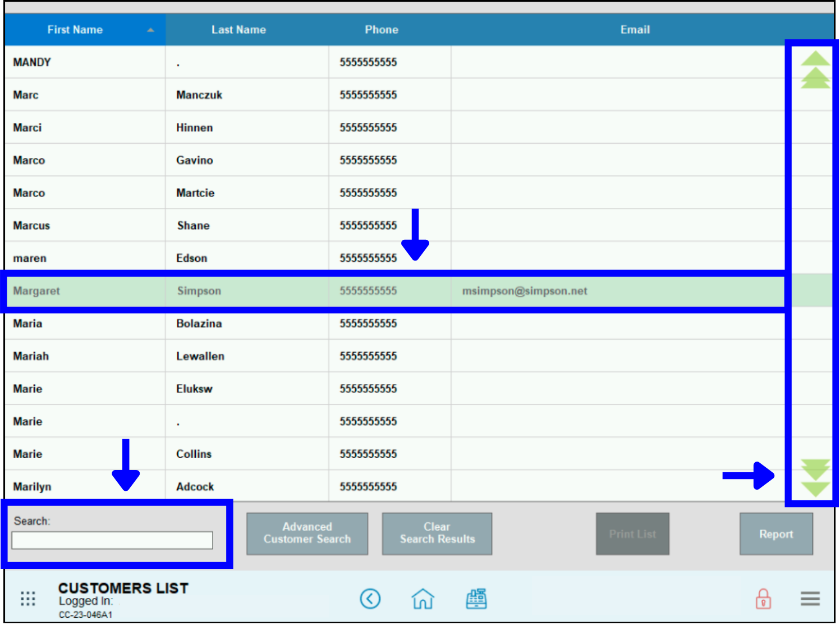The image size is (840, 625).
Task: Click the Advanced Customer Search button
Action: tap(307, 533)
